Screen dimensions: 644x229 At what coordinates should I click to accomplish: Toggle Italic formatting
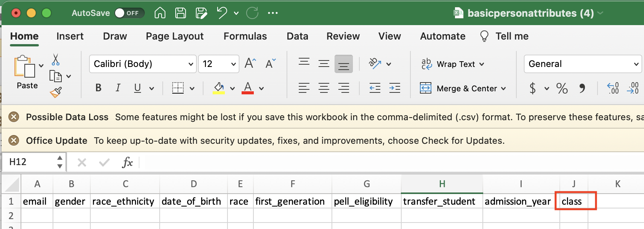tap(118, 88)
